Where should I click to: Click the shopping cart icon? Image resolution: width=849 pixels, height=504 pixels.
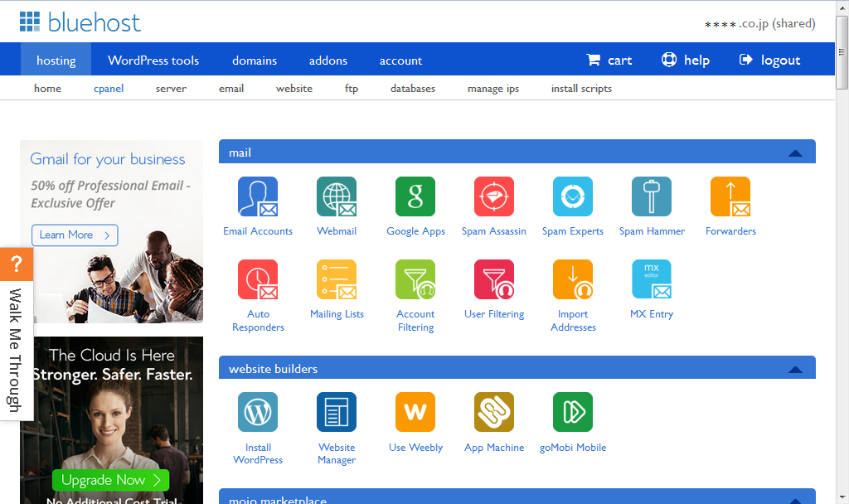coord(593,60)
